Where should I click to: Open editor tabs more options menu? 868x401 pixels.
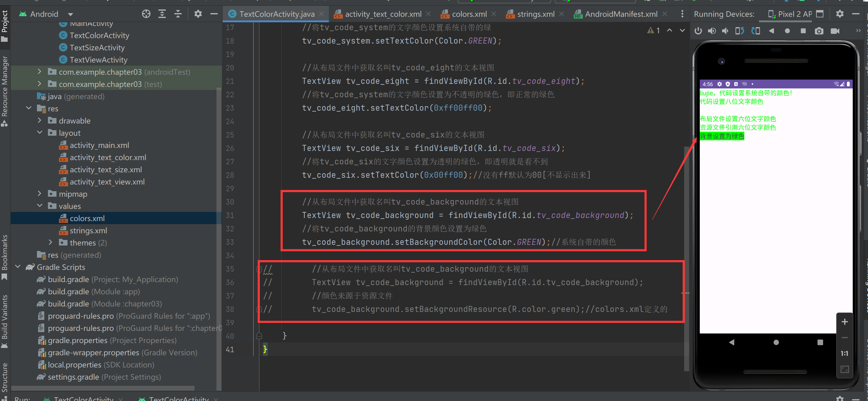click(x=682, y=14)
